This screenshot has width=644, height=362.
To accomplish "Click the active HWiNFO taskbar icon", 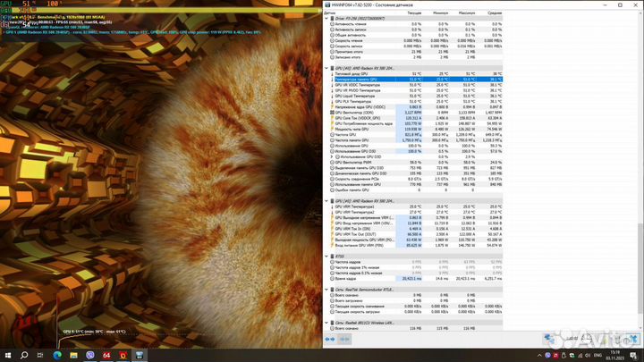I will coord(140,355).
